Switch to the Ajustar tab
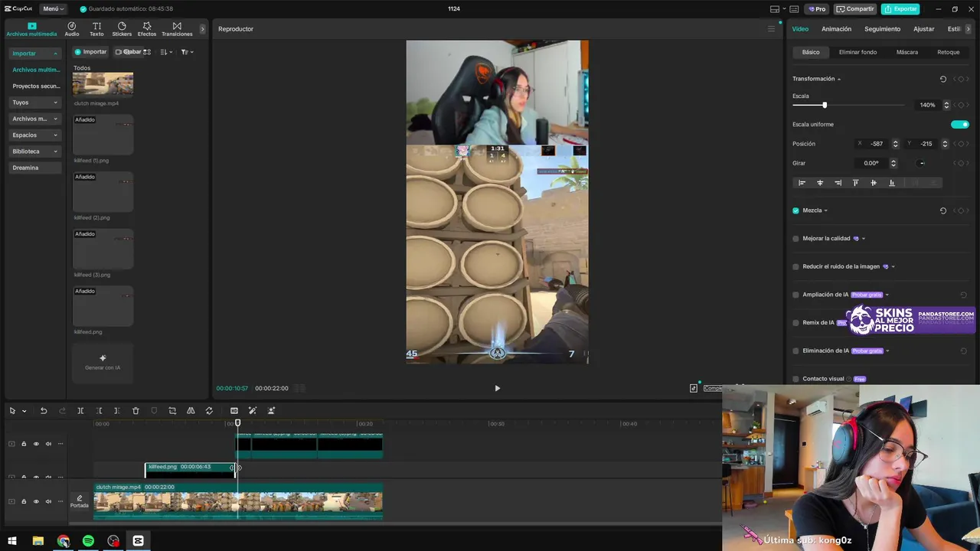The height and width of the screenshot is (551, 980). tap(923, 29)
